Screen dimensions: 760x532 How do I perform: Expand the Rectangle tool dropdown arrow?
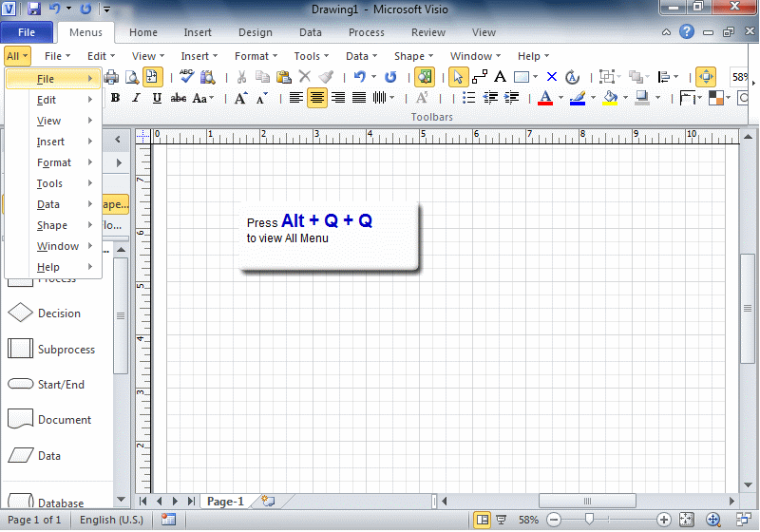[x=536, y=77]
